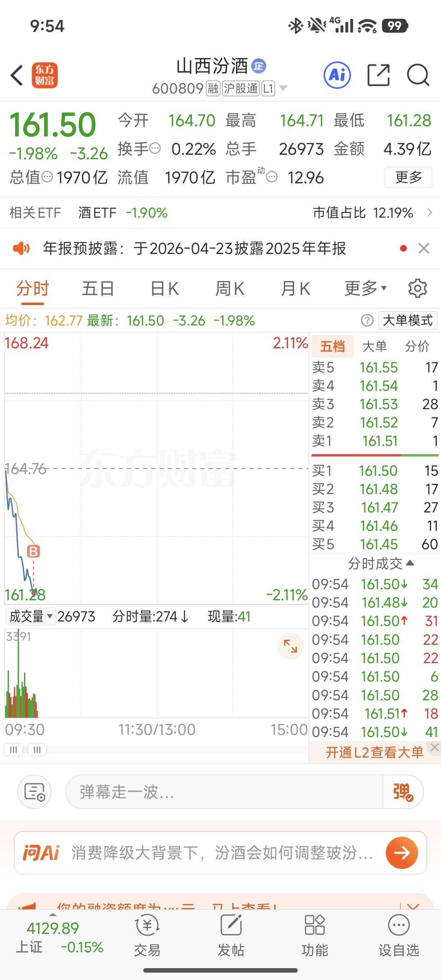Tap the 买3 161.47 order row

pos(375,507)
